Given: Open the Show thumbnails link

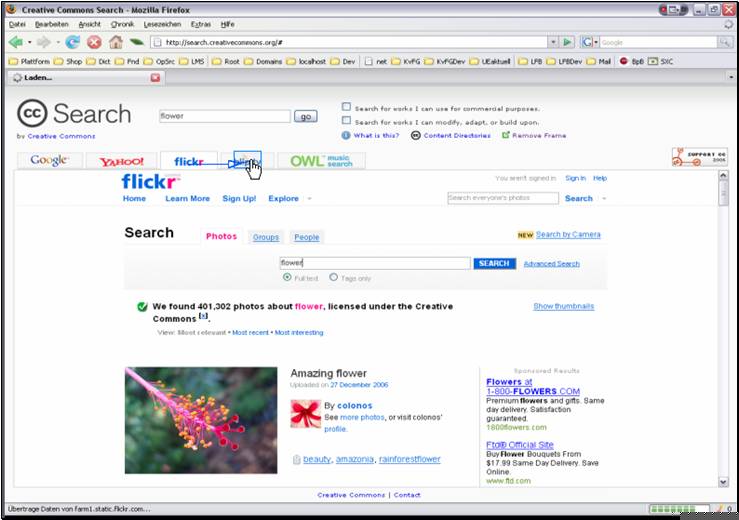Looking at the screenshot, I should [x=563, y=306].
